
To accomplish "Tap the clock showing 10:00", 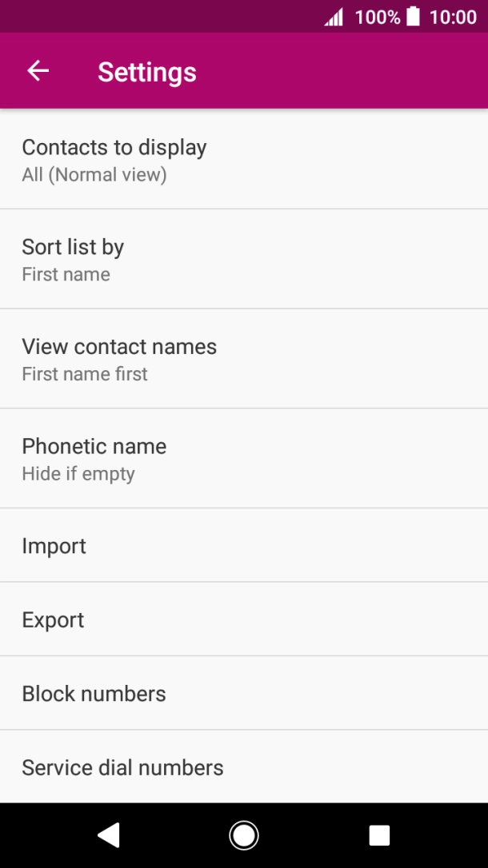I will (453, 17).
